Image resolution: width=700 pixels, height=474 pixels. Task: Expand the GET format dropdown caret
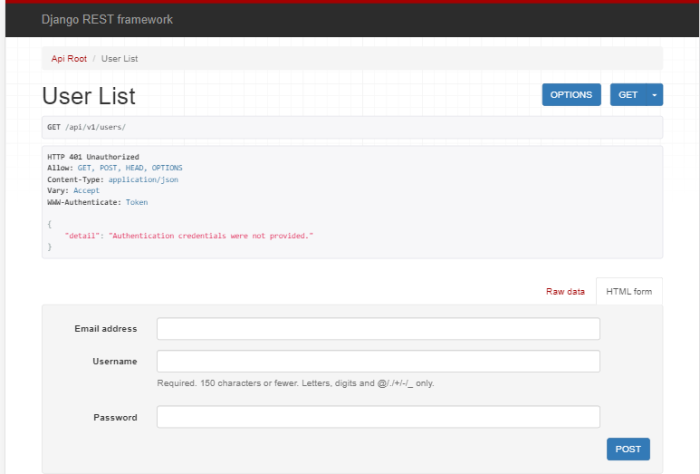coord(655,95)
